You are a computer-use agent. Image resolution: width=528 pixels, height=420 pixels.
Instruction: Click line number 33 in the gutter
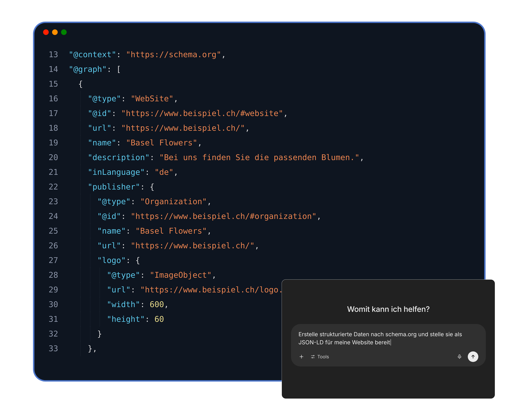pos(53,348)
